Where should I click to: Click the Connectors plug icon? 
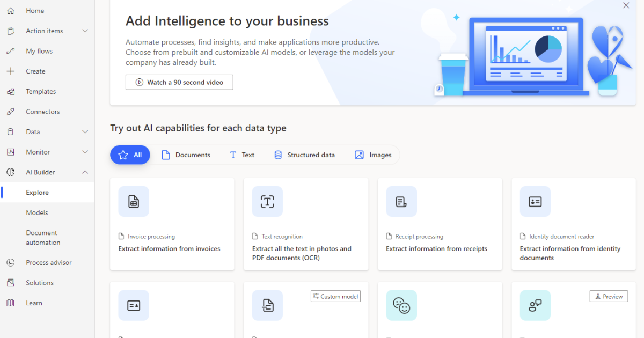(x=10, y=112)
